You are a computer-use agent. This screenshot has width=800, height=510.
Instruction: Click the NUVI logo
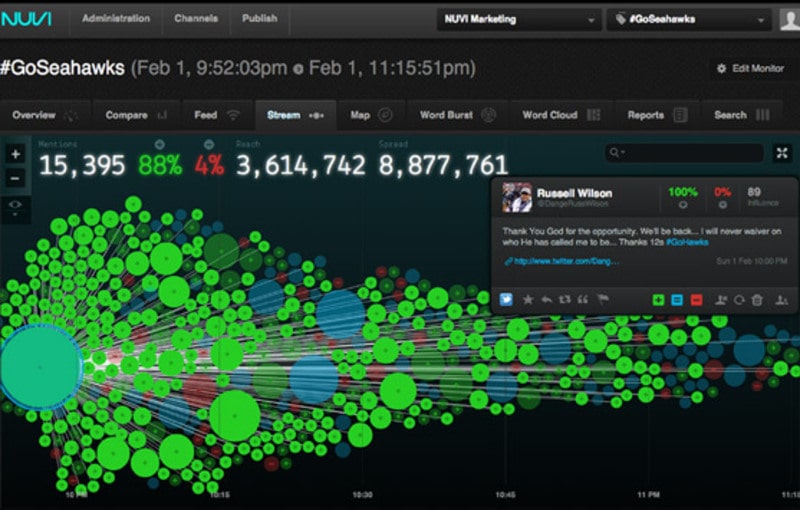point(26,19)
